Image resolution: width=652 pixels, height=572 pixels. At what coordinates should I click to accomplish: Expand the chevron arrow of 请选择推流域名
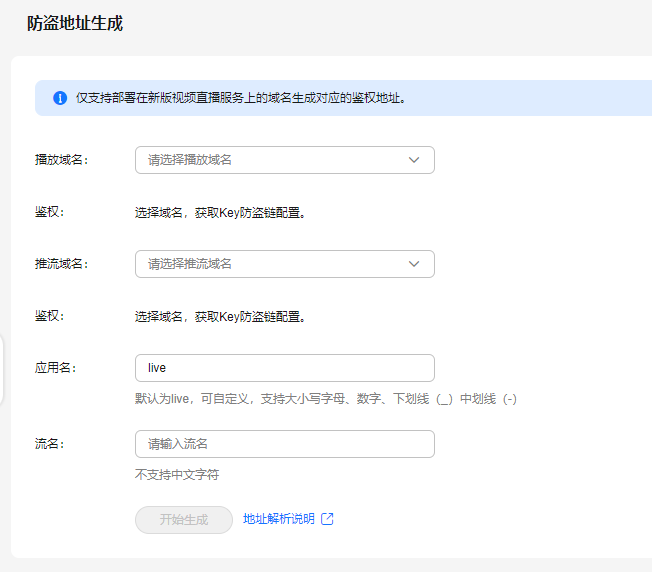[x=414, y=264]
